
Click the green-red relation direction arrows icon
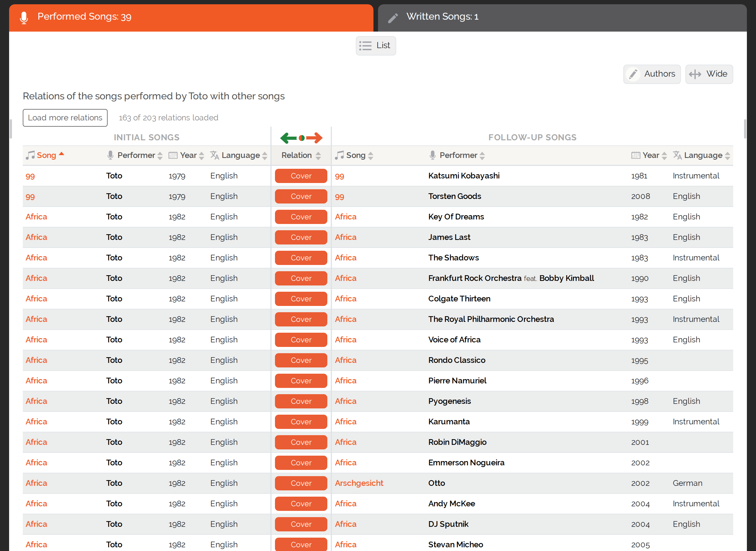click(301, 138)
